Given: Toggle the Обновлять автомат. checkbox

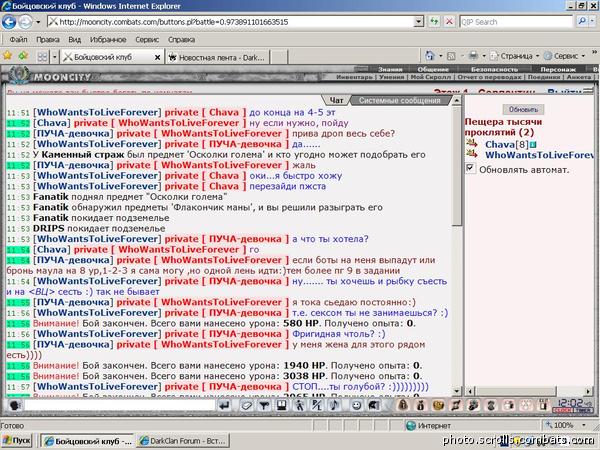Looking at the screenshot, I should point(470,168).
